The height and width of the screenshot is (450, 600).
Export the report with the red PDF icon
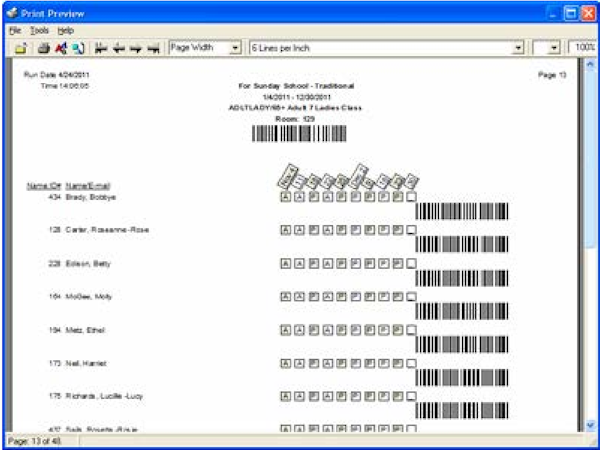(x=61, y=48)
